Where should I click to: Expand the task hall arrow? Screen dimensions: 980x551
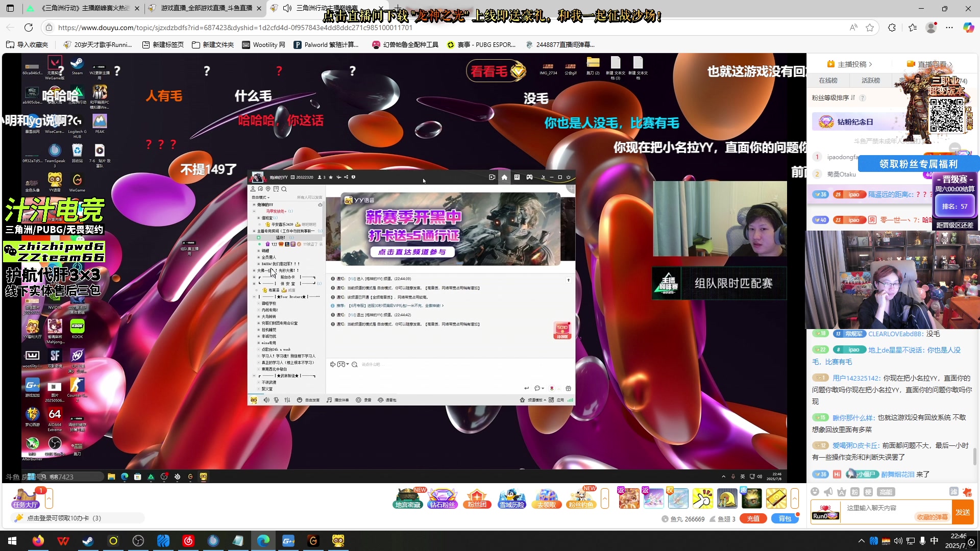[x=49, y=498]
